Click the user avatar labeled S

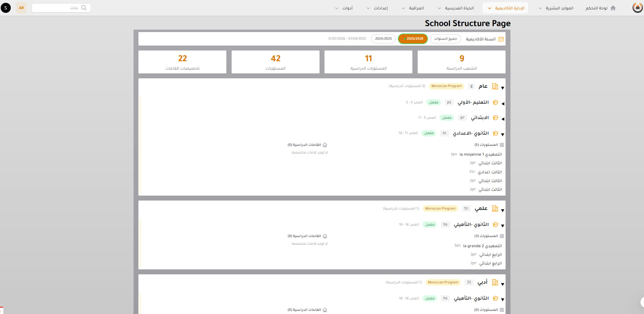click(x=6, y=8)
